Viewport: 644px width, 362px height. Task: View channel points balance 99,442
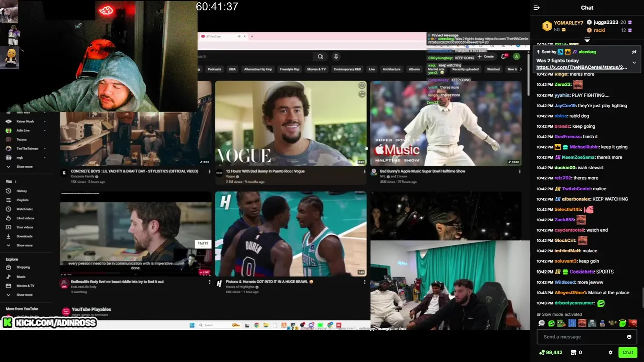coord(550,353)
